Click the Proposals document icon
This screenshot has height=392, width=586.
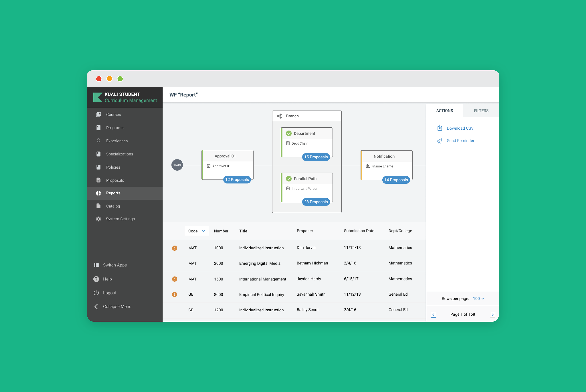point(98,180)
